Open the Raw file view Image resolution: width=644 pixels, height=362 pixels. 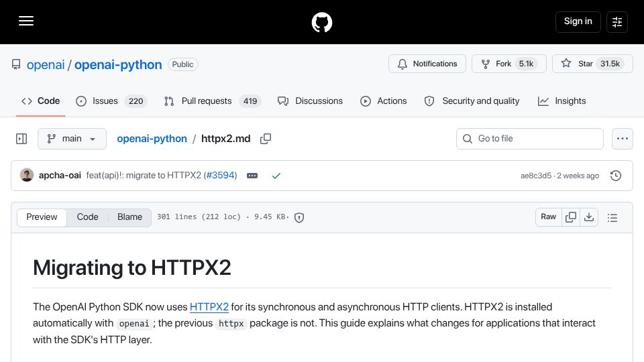coord(548,217)
